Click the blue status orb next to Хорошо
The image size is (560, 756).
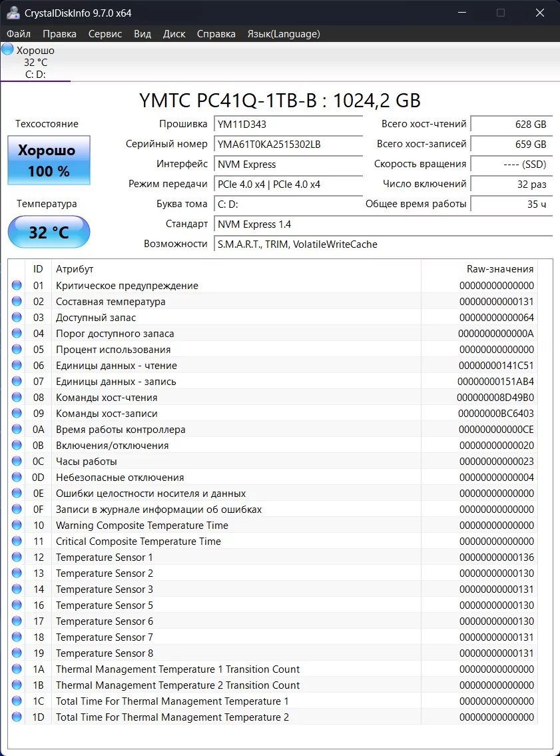click(7, 49)
